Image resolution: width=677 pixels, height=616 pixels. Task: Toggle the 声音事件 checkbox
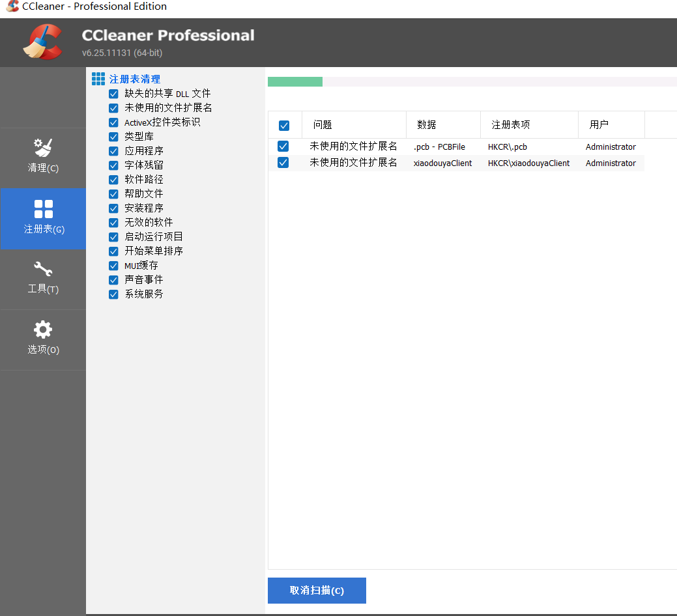coord(113,280)
